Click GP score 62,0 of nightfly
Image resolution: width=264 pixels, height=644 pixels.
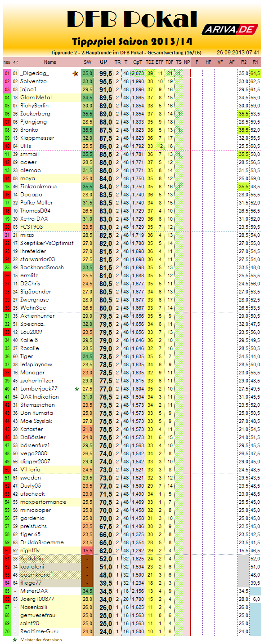pyautogui.click(x=106, y=551)
